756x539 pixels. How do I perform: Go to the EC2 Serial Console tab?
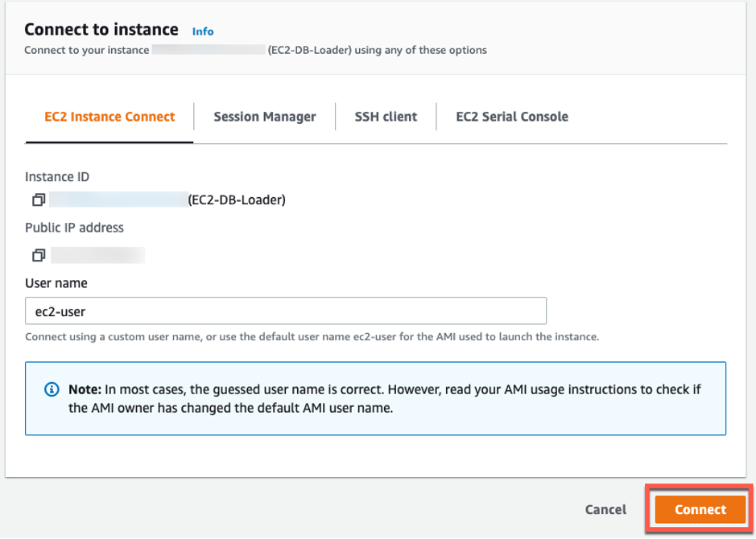[511, 117]
